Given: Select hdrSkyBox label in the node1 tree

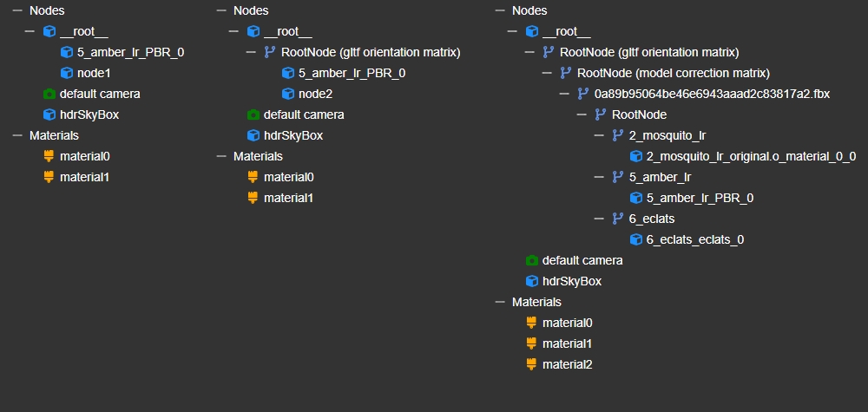Looking at the screenshot, I should point(89,115).
